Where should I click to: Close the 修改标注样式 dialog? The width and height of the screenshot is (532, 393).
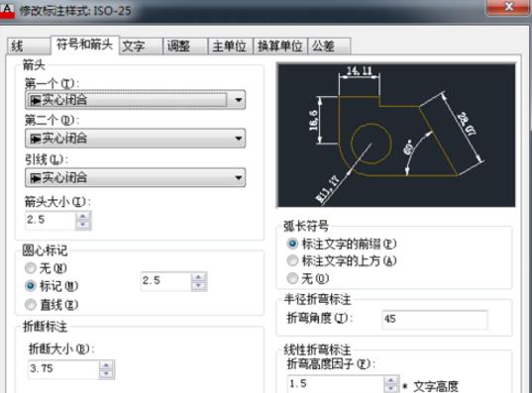(508, 7)
